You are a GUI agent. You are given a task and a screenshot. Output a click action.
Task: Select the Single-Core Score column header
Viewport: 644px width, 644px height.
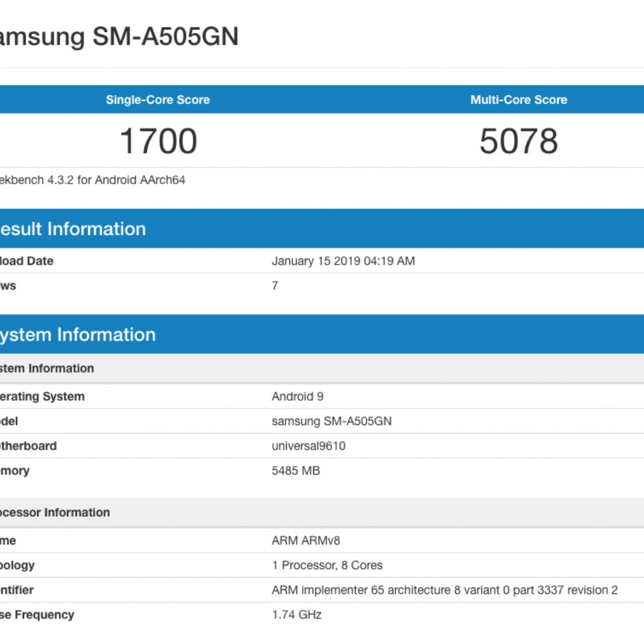click(x=157, y=100)
